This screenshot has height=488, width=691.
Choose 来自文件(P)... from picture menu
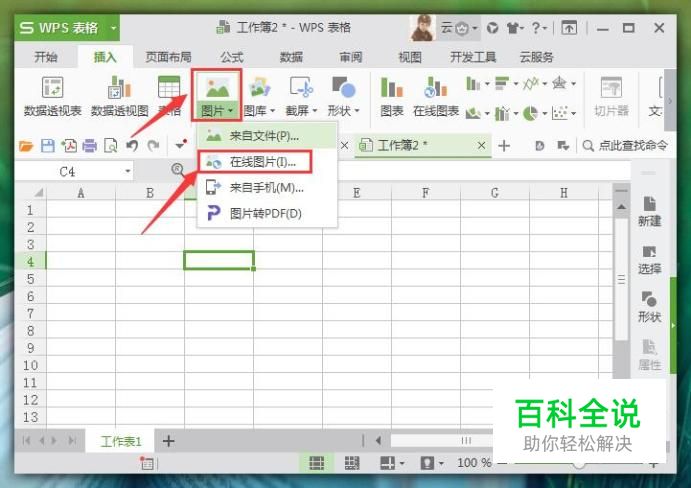click(267, 136)
